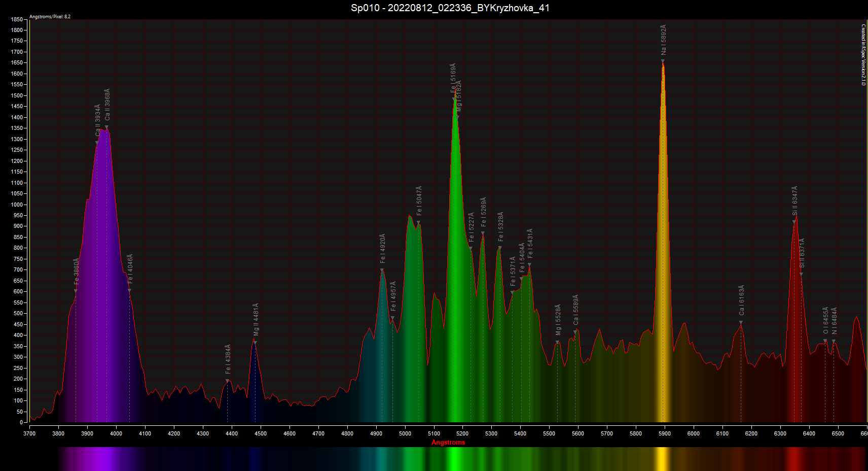The height and width of the screenshot is (471, 868).
Task: Select the 'Ca II 3968Å' line label
Action: pyautogui.click(x=107, y=105)
